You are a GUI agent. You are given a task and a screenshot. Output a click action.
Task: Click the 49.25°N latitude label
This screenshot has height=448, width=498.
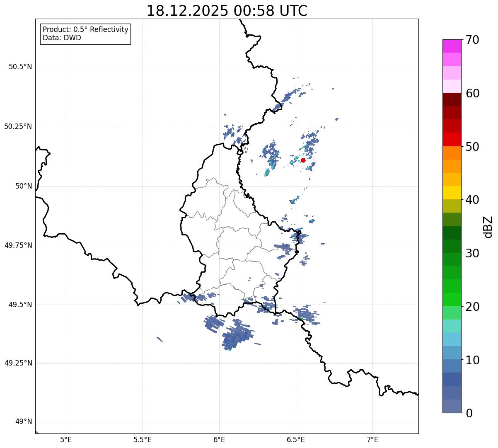18,363
